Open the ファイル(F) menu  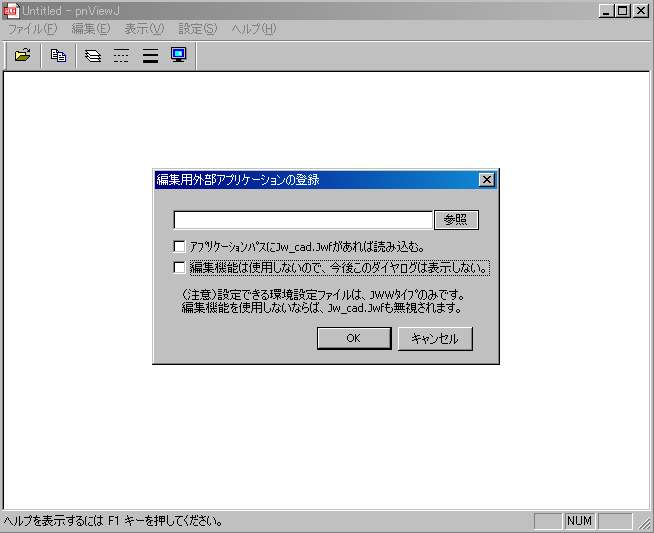click(x=33, y=29)
